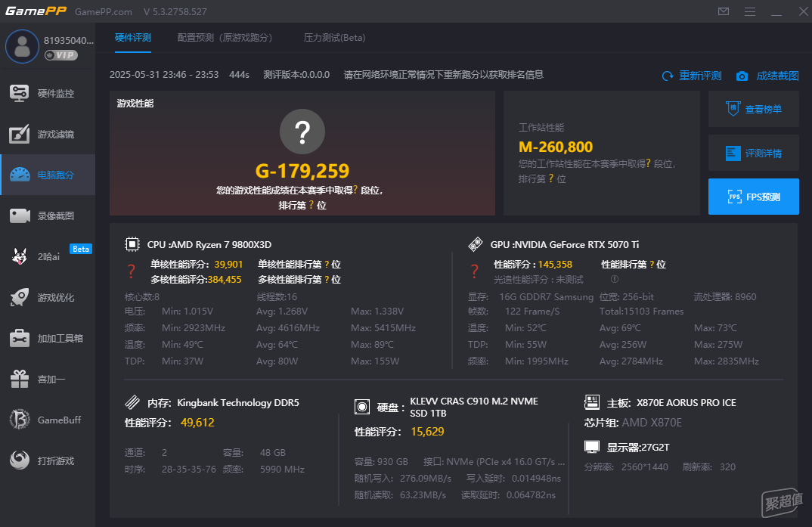Click the single-core score 39,901
Image resolution: width=812 pixels, height=527 pixels.
tap(228, 265)
